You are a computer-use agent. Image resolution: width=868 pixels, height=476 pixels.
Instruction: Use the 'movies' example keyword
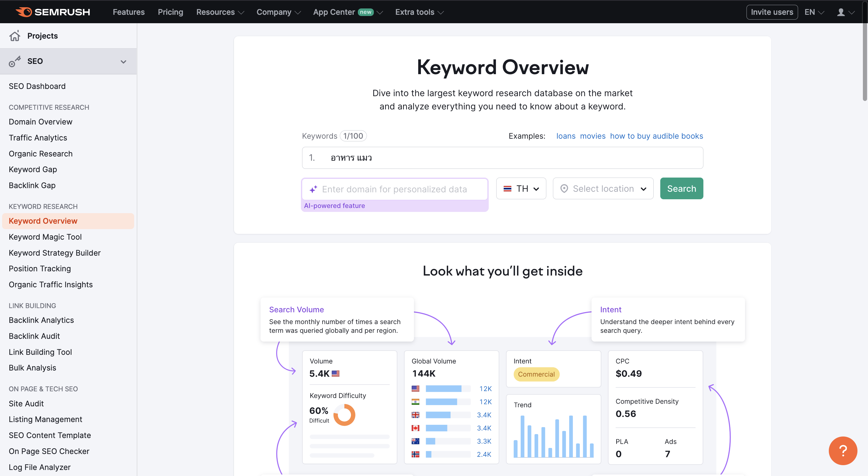592,136
